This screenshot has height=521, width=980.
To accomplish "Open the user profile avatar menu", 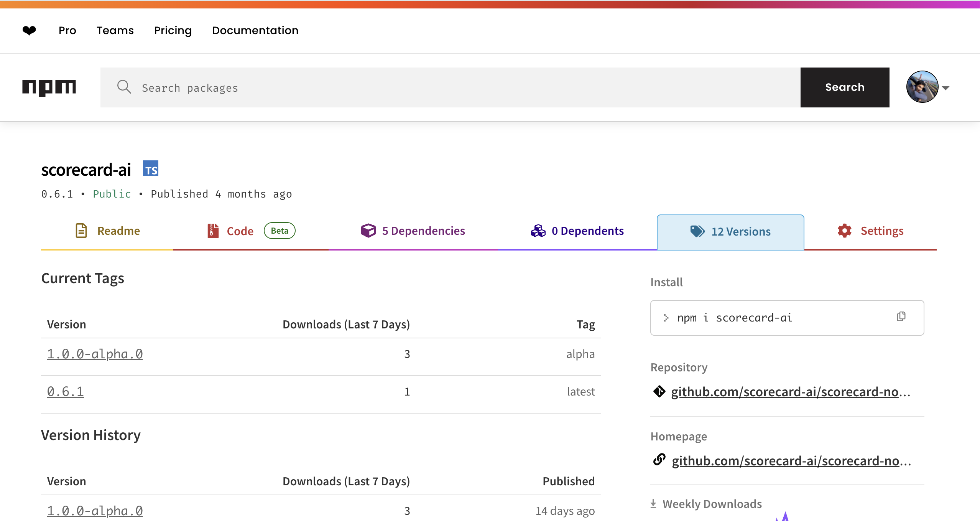I will [922, 87].
